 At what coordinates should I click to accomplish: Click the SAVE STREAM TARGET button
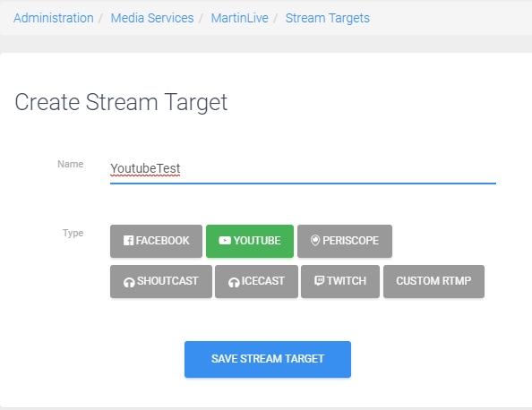click(268, 359)
